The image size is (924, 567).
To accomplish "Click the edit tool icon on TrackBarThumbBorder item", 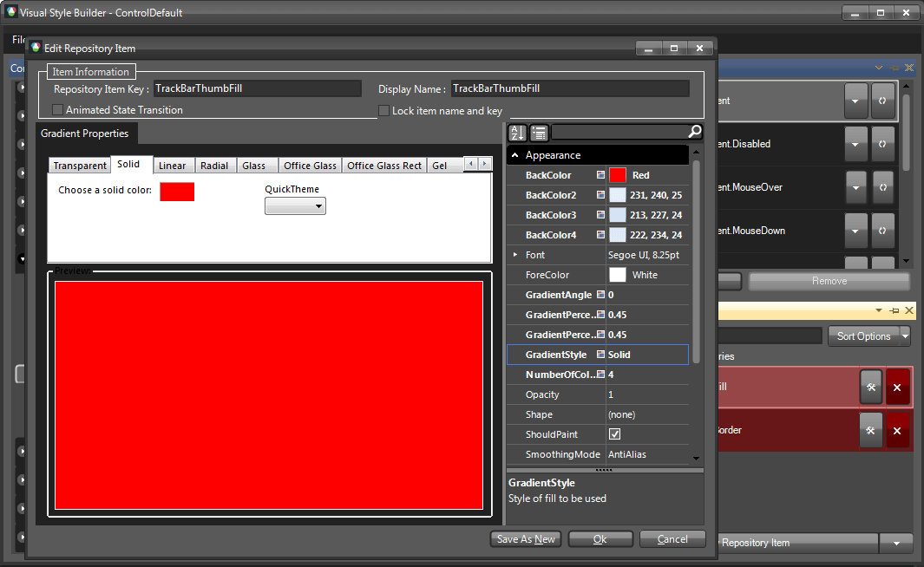I will click(x=871, y=430).
